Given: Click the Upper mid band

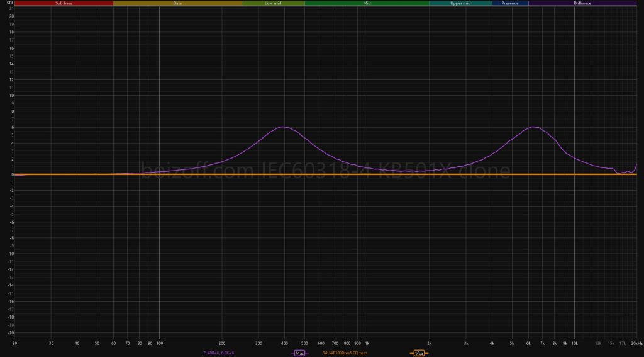Looking at the screenshot, I should click(460, 3).
